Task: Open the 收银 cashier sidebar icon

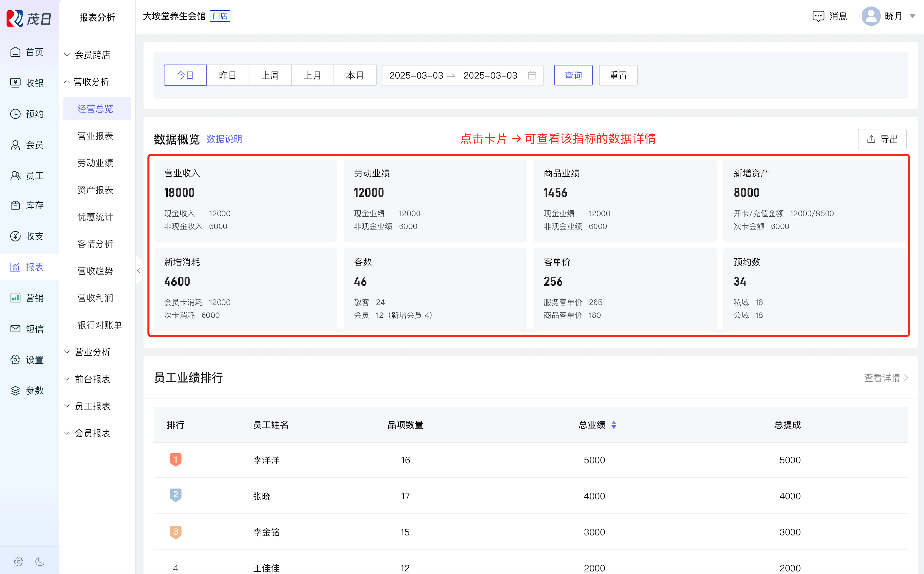Action: tap(15, 83)
